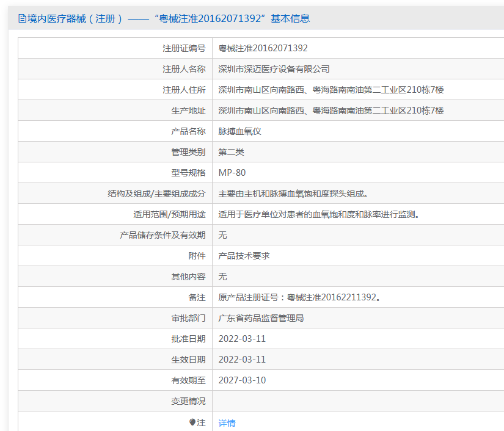Click the 适用范围/预期用途 label
The image size is (504, 431).
click(169, 214)
